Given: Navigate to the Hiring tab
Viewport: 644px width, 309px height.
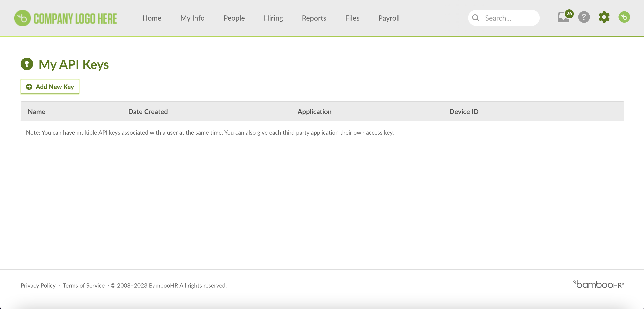Looking at the screenshot, I should click(273, 18).
